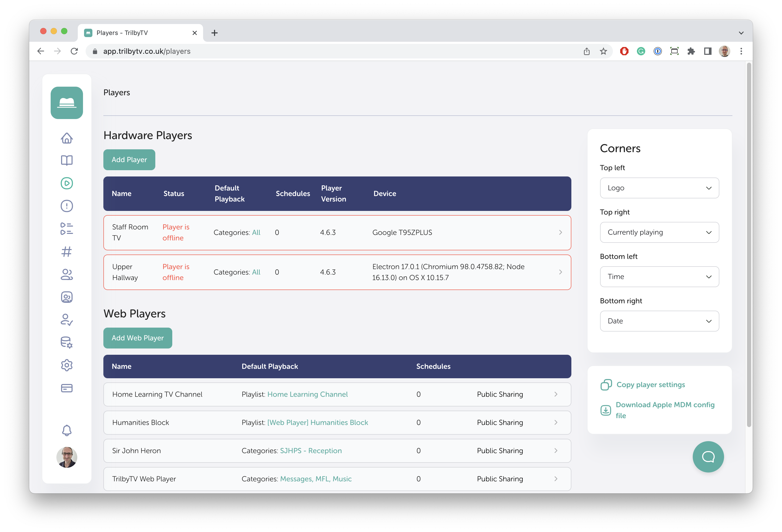Open the settings gear in sidebar
The image size is (782, 532).
(x=67, y=365)
